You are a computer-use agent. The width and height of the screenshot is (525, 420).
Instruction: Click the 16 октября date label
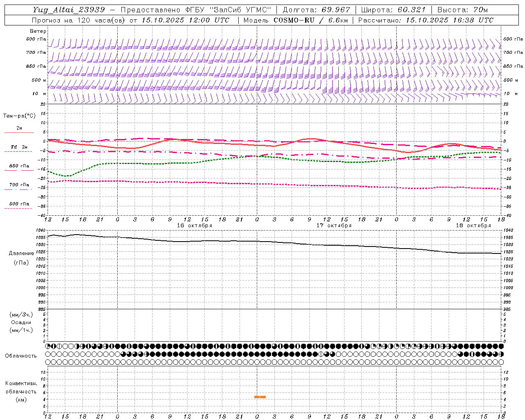194,226
